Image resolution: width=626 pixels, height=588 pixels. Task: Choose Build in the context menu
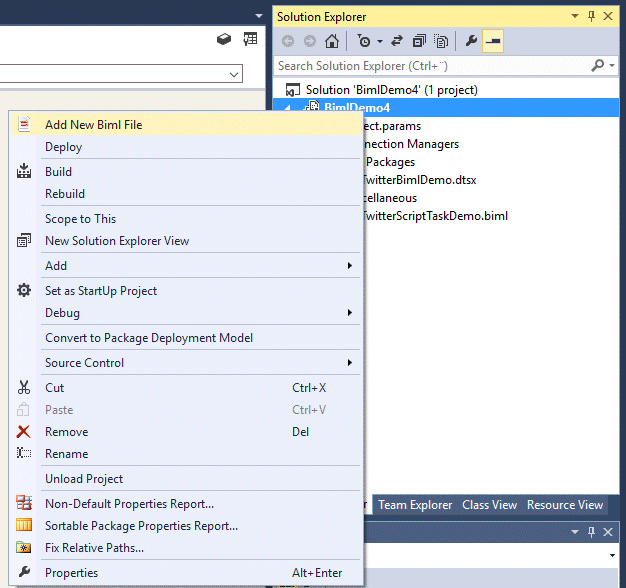point(186,172)
